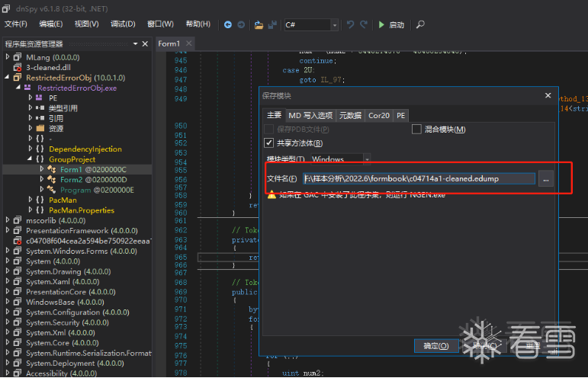Select the Form2 @0200000D class
Image resolution: width=588 pixels, height=378 pixels.
[93, 179]
